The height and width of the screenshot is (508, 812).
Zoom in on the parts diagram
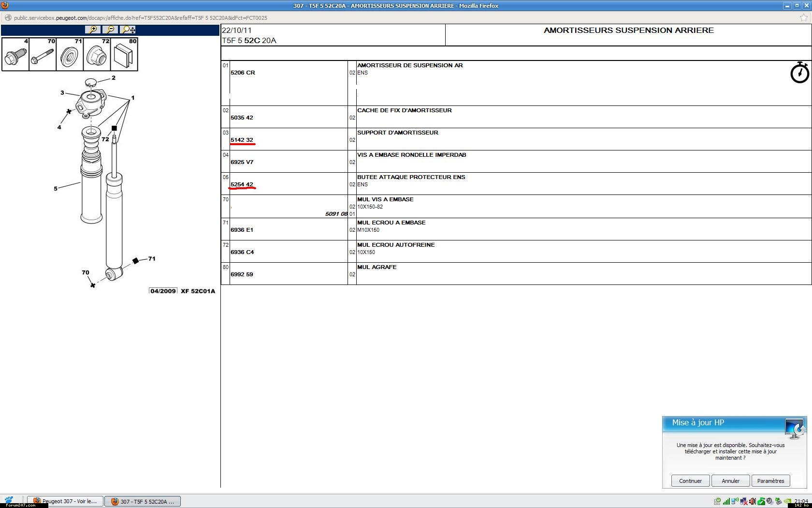click(92, 30)
